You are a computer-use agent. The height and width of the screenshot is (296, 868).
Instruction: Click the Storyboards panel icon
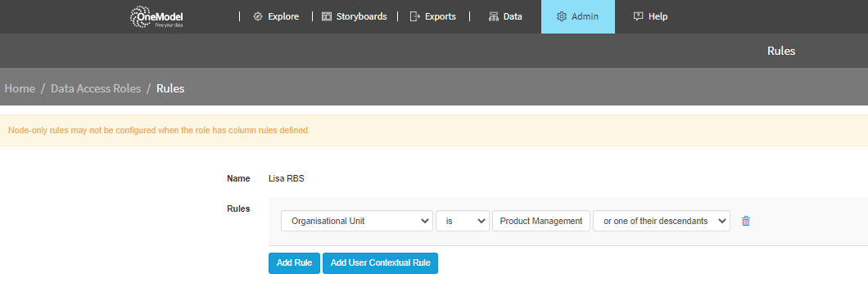tap(327, 16)
